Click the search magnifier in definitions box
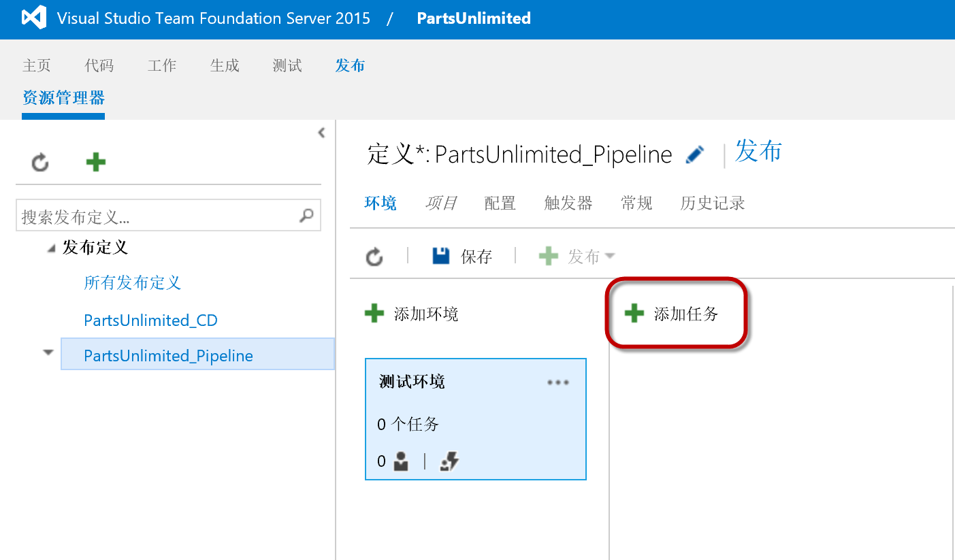Viewport: 955px width, 560px height. tap(307, 216)
